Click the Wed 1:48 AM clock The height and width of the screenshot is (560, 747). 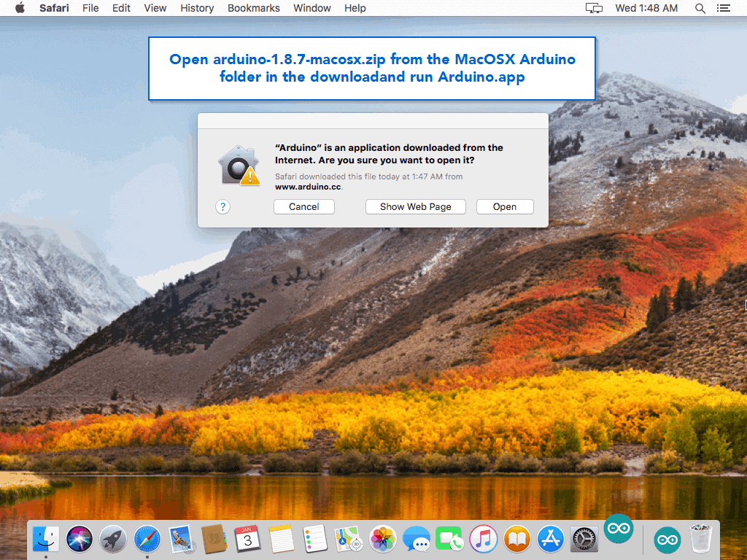(x=646, y=8)
